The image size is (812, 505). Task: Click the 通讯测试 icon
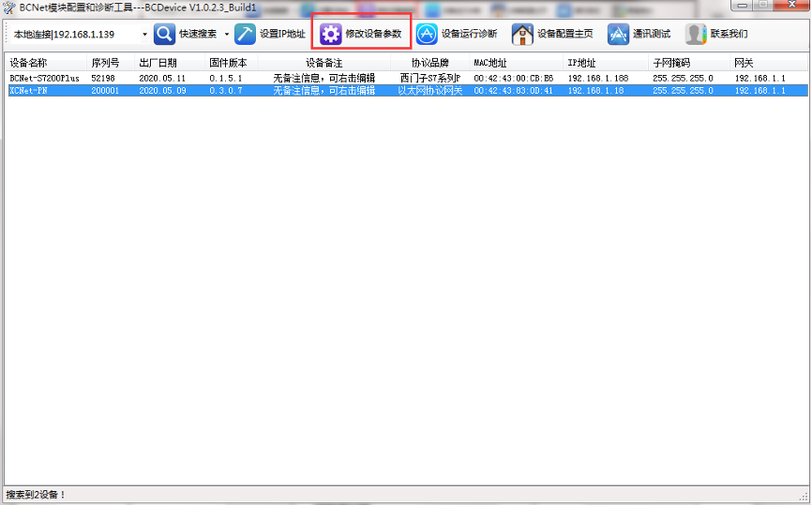pyautogui.click(x=618, y=34)
